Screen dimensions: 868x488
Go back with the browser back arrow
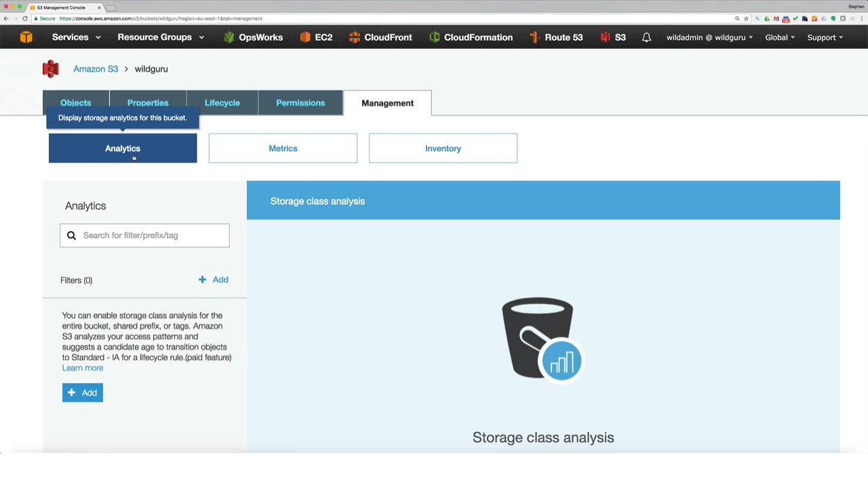pos(6,18)
